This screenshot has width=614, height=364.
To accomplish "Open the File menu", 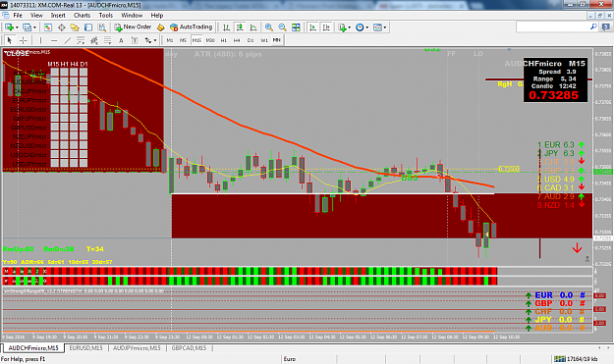I will tap(18, 16).
